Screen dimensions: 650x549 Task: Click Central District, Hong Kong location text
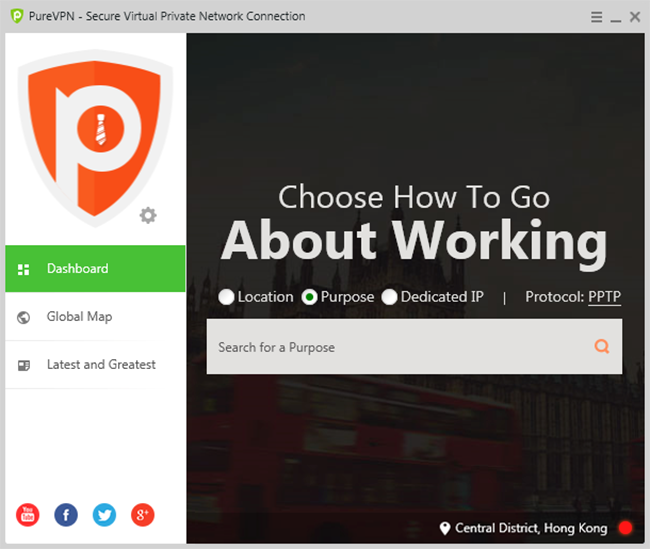531,528
